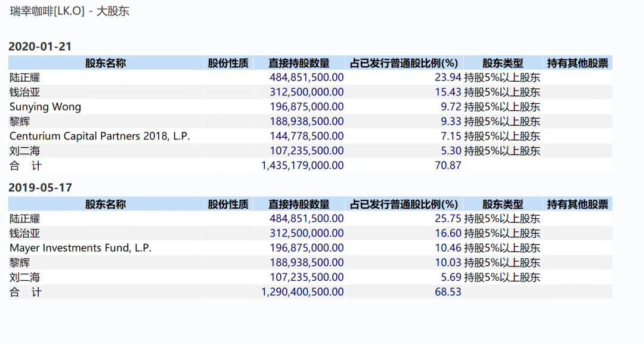The image size is (644, 344).
Task: Click 钱治亚 share count in the 2020-01-21 table
Action: pyautogui.click(x=306, y=92)
